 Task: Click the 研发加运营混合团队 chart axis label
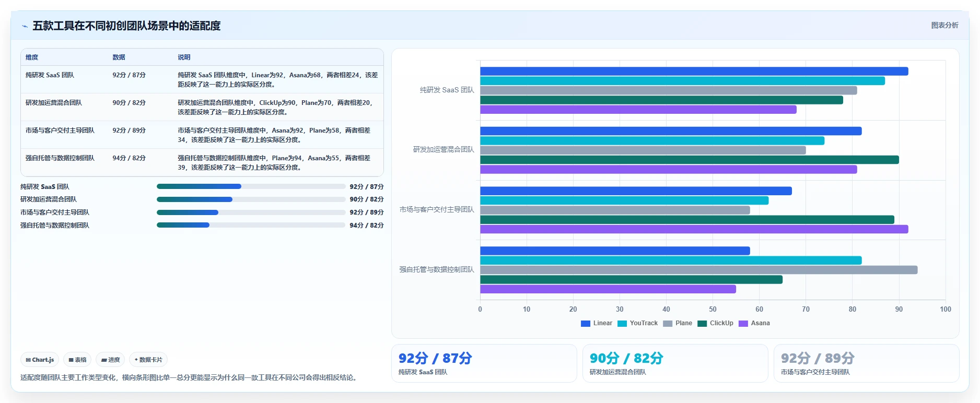444,150
